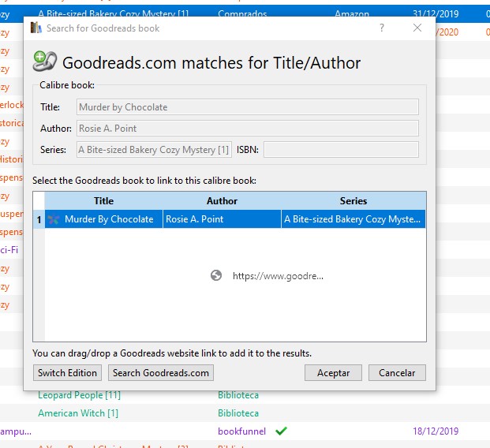Click the Author input field
This screenshot has height=448, width=490.
point(248,129)
